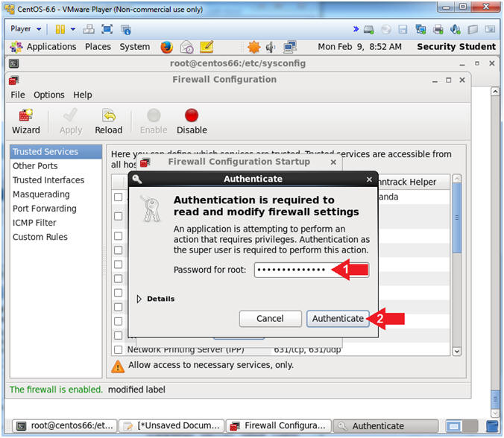The height and width of the screenshot is (438, 504).
Task: Click the terminal window menu icon left of its title
Action: [x=13, y=63]
